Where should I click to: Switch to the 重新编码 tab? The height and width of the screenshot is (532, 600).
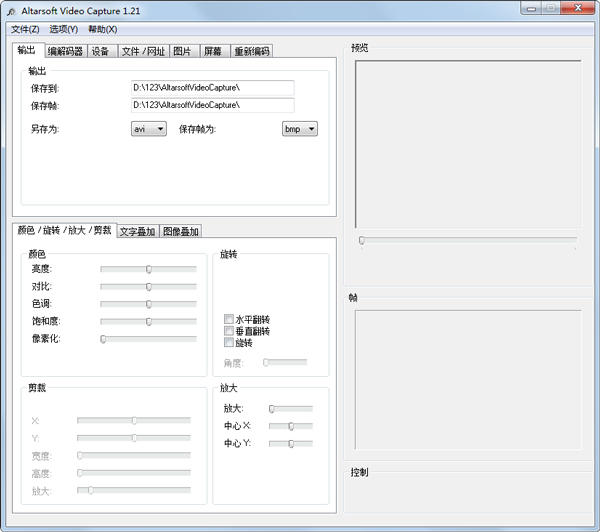coord(251,51)
